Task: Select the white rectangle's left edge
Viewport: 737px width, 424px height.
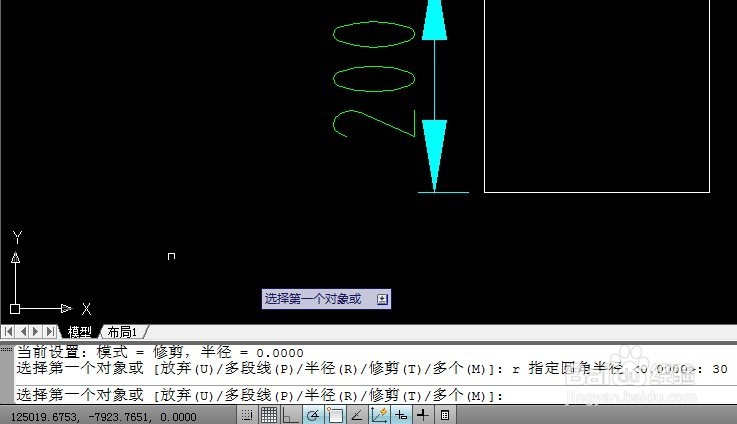Action: click(485, 96)
